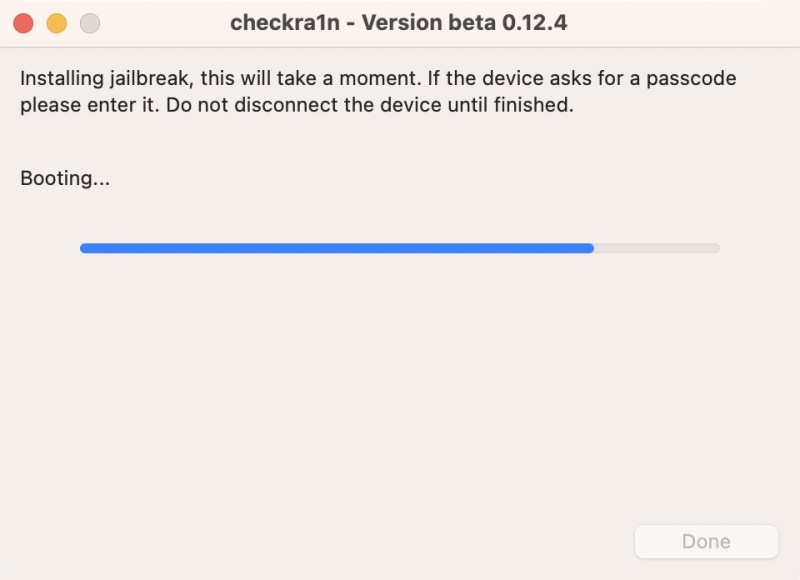Select the Done button at bottom right

pyautogui.click(x=706, y=541)
